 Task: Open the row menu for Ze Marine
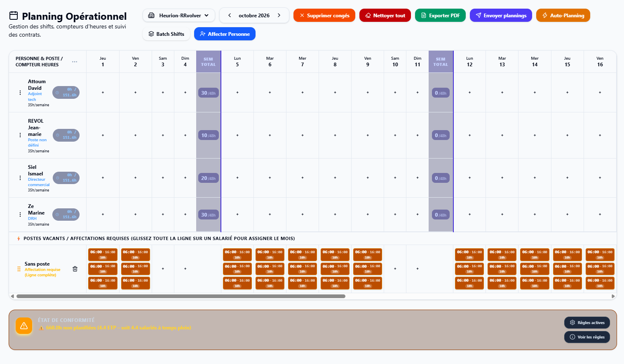[x=20, y=215]
